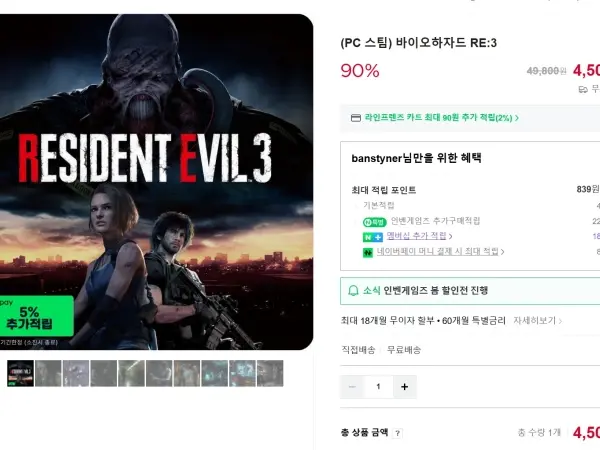This screenshot has height=450, width=600.
Task: Click the quantity input field showing 1
Action: pos(378,387)
